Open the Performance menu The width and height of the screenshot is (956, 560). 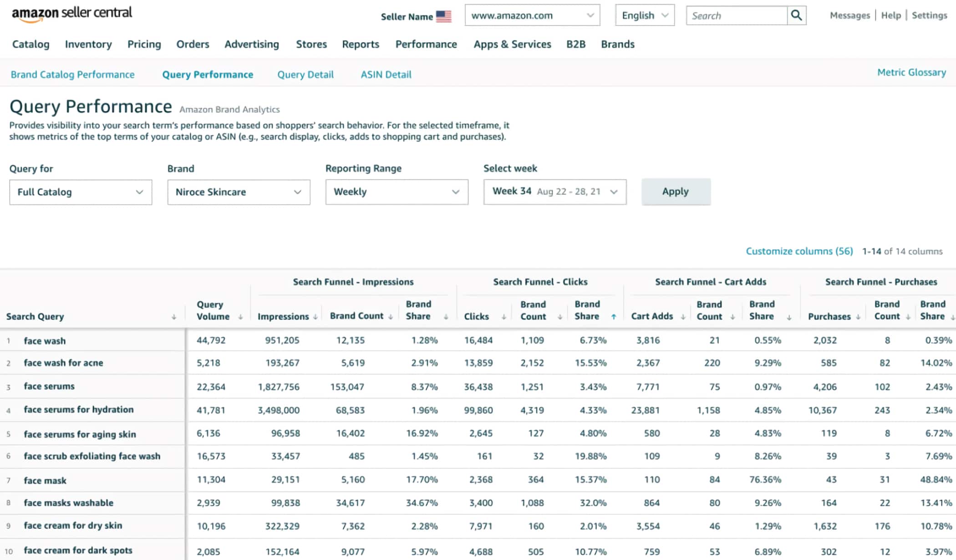click(426, 44)
